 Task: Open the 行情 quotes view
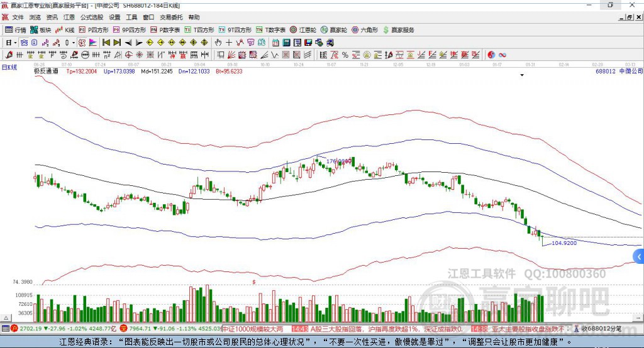(x=15, y=30)
